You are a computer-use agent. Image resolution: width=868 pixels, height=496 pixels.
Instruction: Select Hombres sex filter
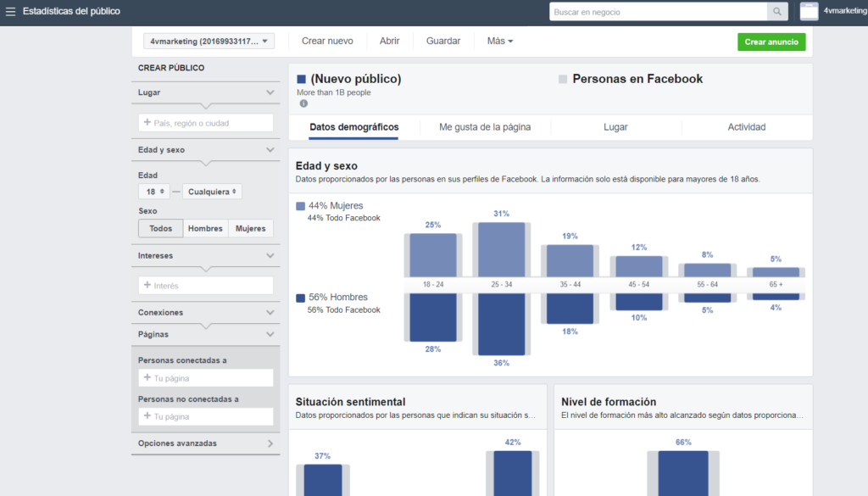205,228
